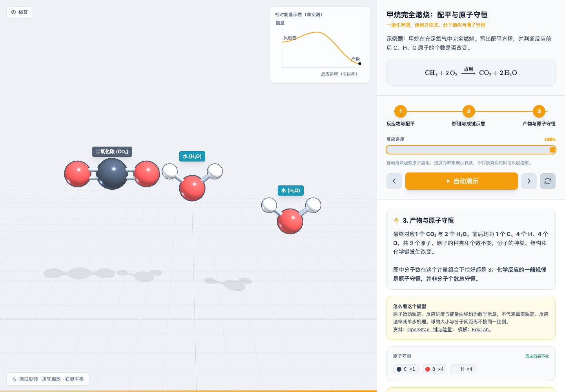The image size is (565, 392).
Task: Click the 反应前后不变 status text
Action: coord(537,356)
